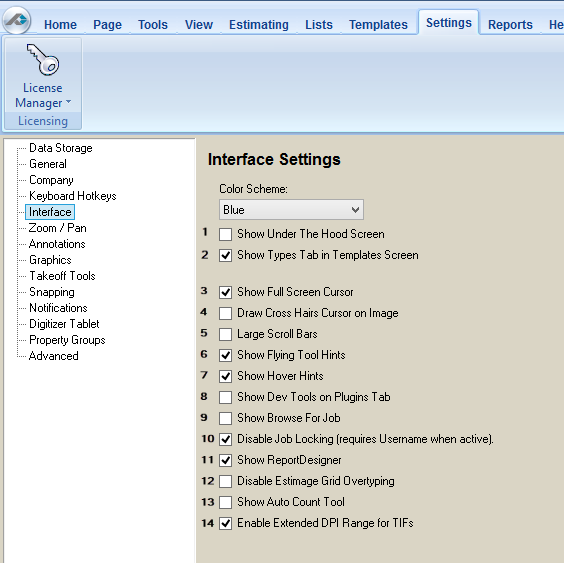Screen dimensions: 564x563
Task: Switch to the Home ribbon tab
Action: 60,25
